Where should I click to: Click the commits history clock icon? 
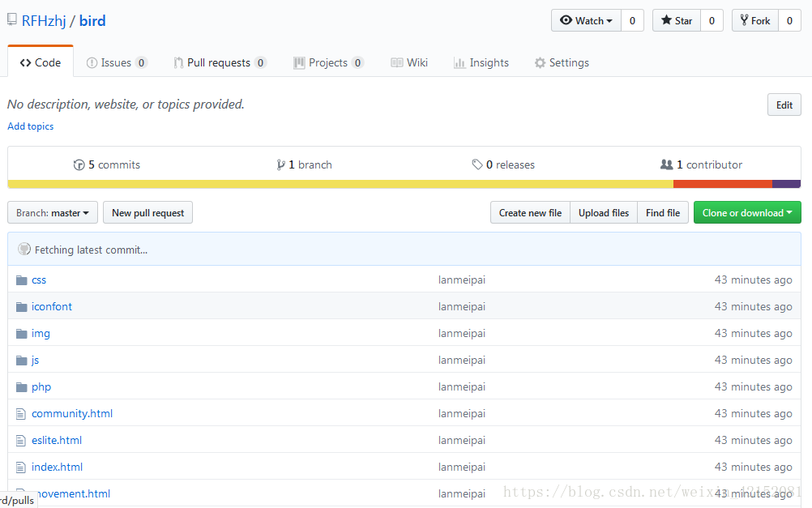79,164
